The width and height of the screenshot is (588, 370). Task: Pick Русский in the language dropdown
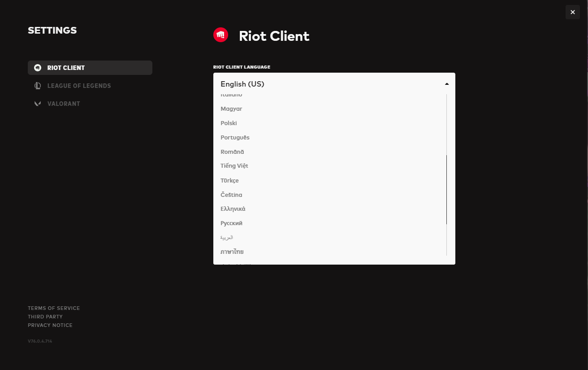(231, 223)
